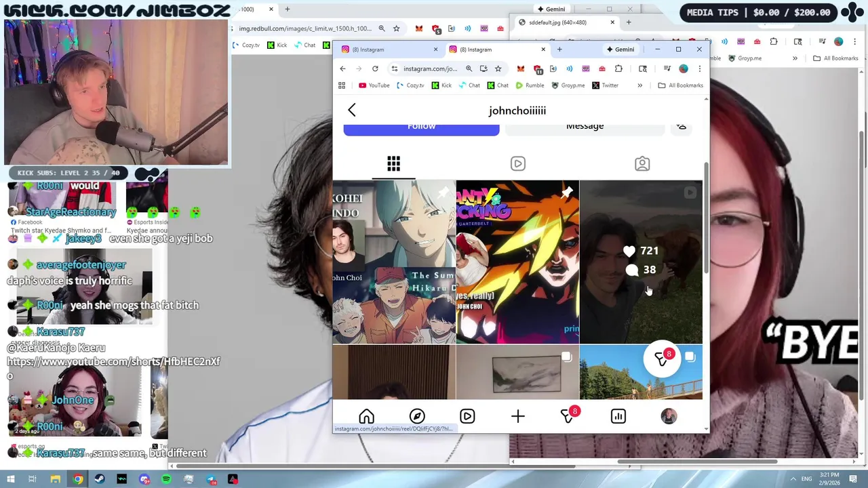This screenshot has width=868, height=488.
Task: Open the extensions puzzle piece menu
Action: click(618, 68)
